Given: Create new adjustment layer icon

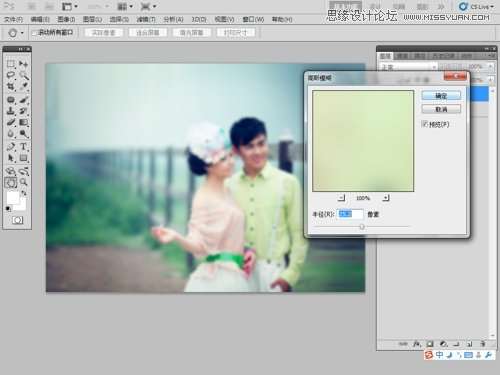Looking at the screenshot, I should click(443, 344).
